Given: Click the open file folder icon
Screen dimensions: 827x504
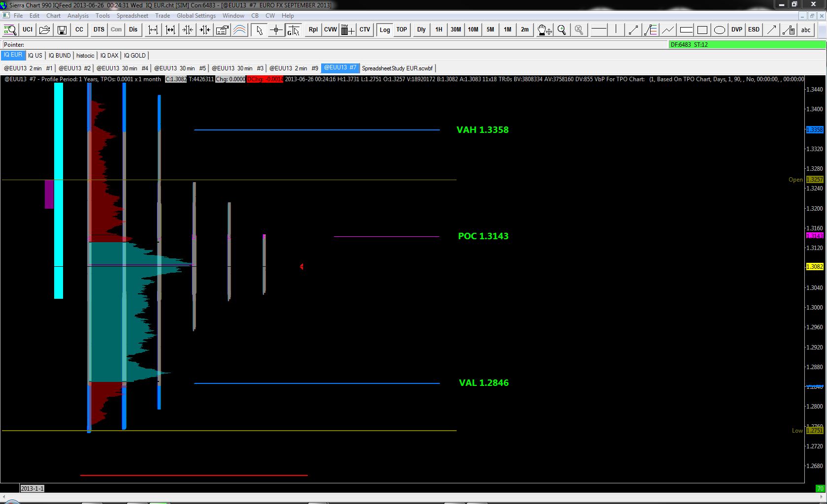Looking at the screenshot, I should (x=45, y=30).
